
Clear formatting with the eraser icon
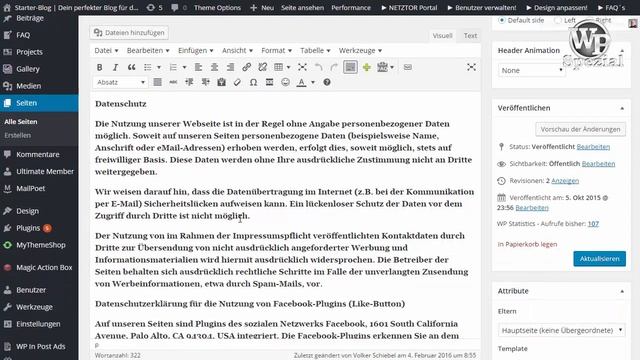(237, 82)
